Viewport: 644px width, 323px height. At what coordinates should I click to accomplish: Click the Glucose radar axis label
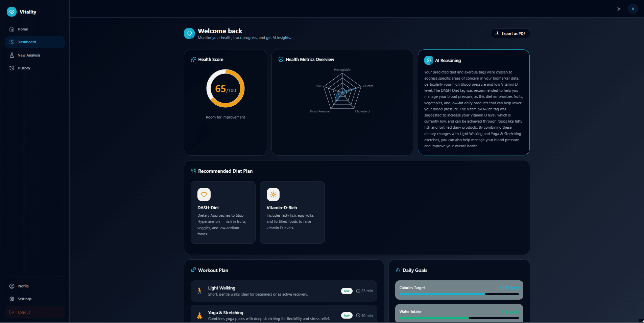[368, 86]
